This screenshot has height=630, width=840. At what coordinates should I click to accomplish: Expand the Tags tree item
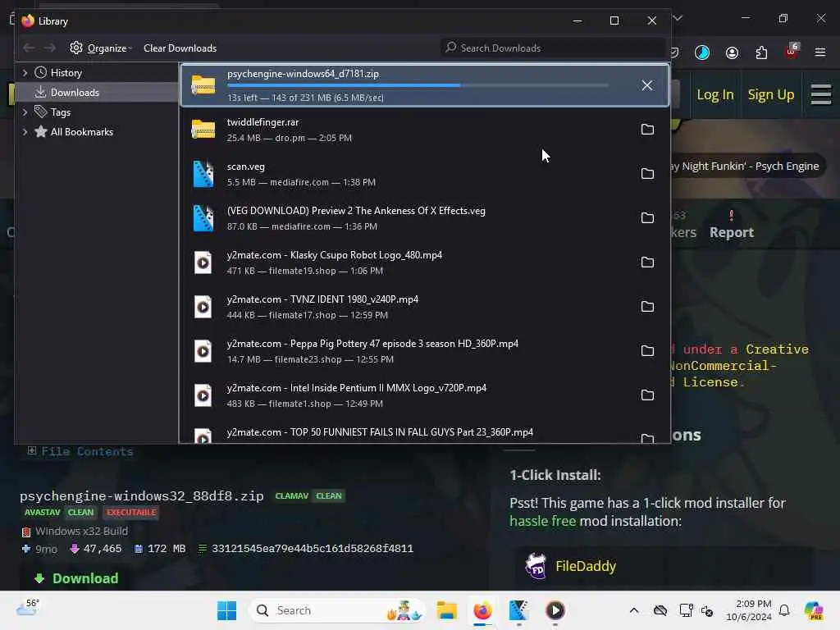point(25,112)
